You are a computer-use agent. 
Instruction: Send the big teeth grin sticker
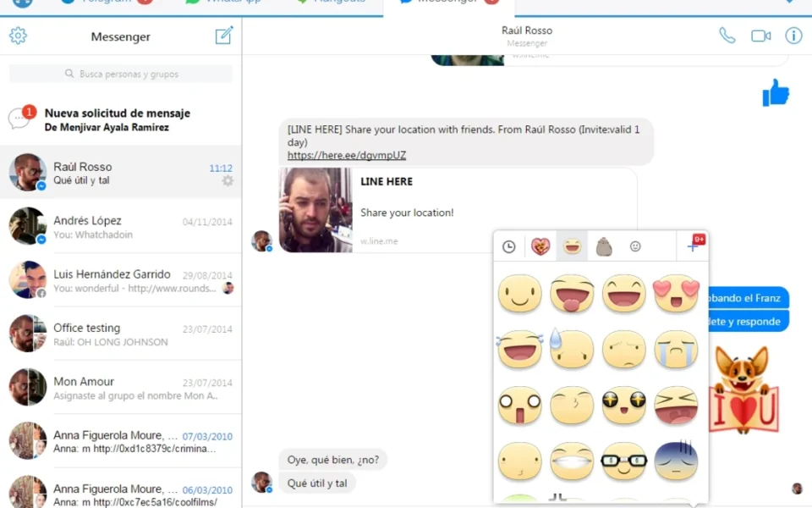pos(572,461)
